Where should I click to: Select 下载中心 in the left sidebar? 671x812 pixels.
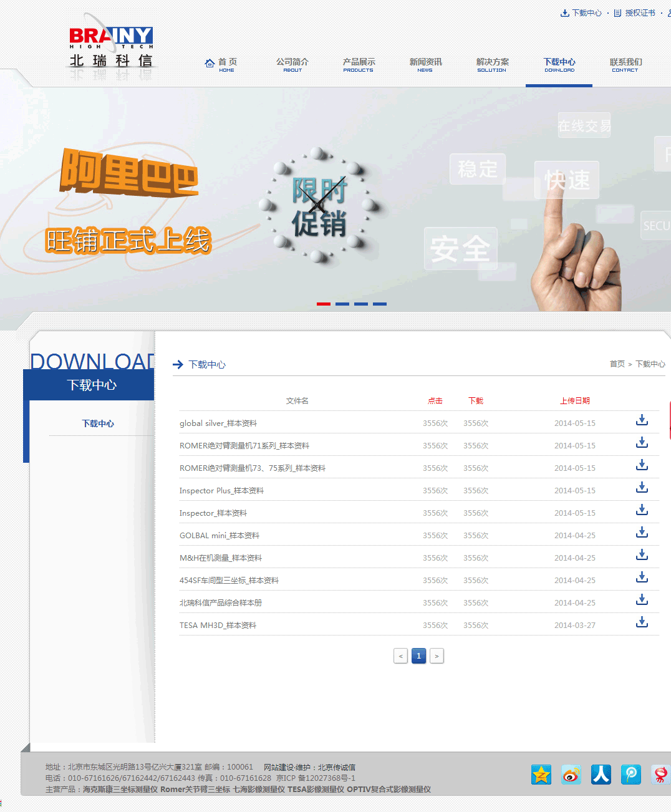98,423
